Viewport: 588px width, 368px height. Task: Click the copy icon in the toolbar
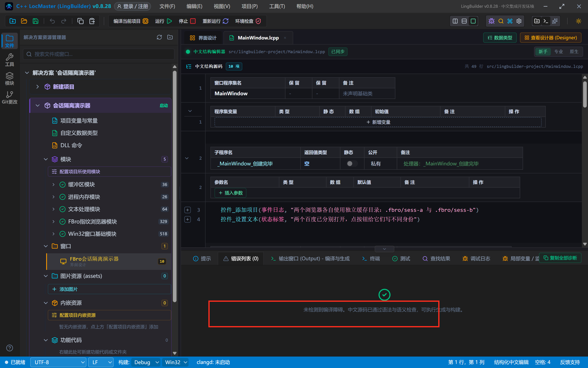click(x=80, y=21)
